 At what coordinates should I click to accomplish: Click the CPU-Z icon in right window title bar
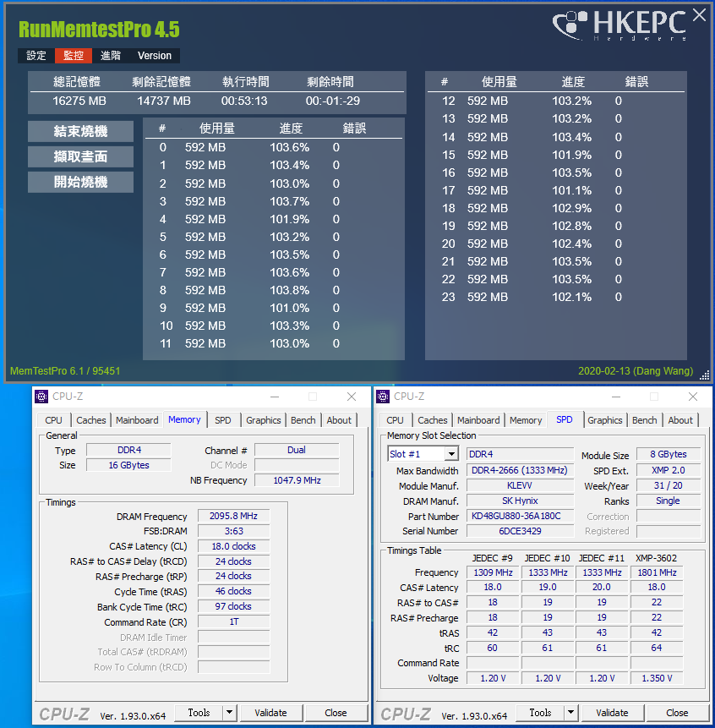(383, 397)
